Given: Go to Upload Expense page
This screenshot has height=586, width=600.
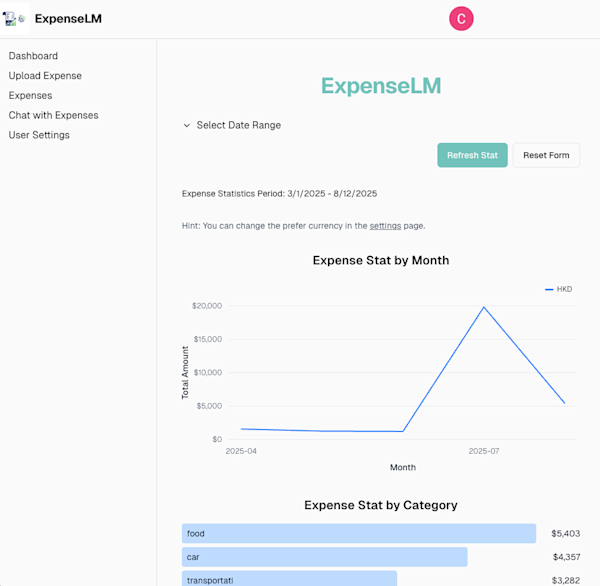Looking at the screenshot, I should tap(45, 76).
